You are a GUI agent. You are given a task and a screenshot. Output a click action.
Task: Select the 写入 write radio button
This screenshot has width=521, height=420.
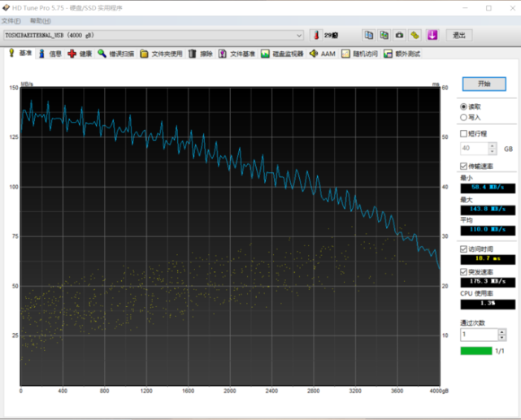[464, 117]
